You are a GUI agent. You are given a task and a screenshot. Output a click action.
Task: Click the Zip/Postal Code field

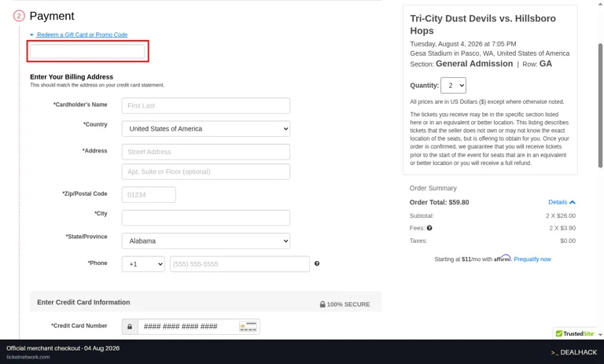pyautogui.click(x=149, y=194)
